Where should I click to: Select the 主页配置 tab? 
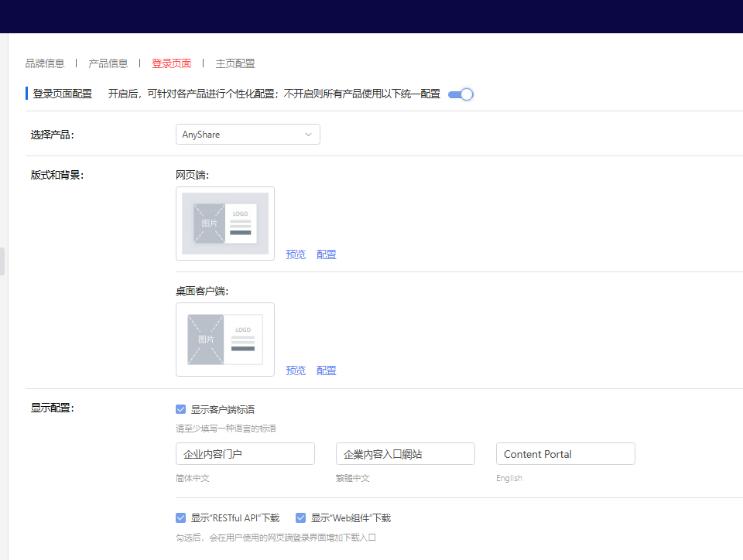click(235, 63)
